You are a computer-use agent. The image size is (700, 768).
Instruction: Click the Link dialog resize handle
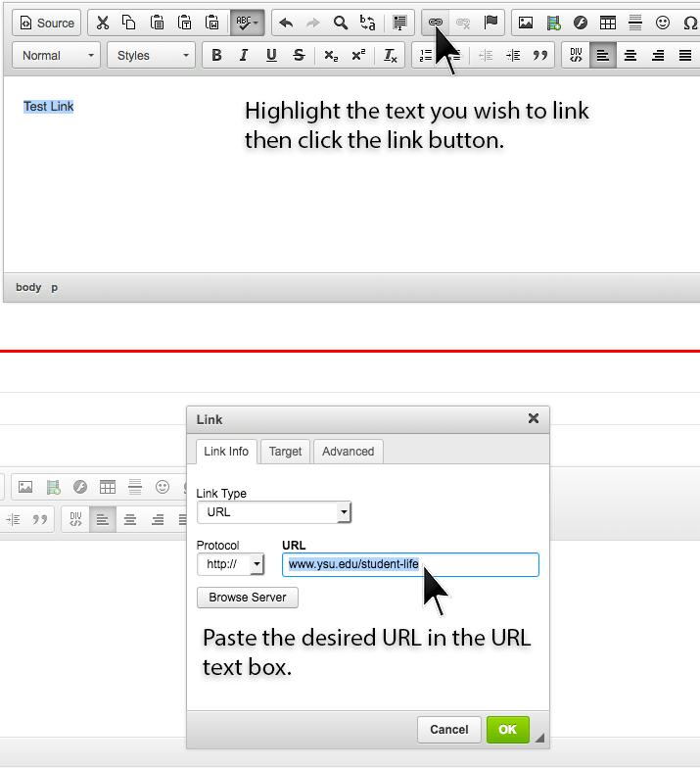(539, 738)
